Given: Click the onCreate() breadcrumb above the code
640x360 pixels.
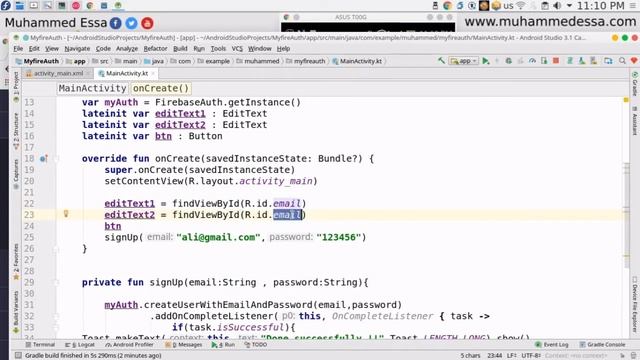Looking at the screenshot, I should pyautogui.click(x=161, y=88).
